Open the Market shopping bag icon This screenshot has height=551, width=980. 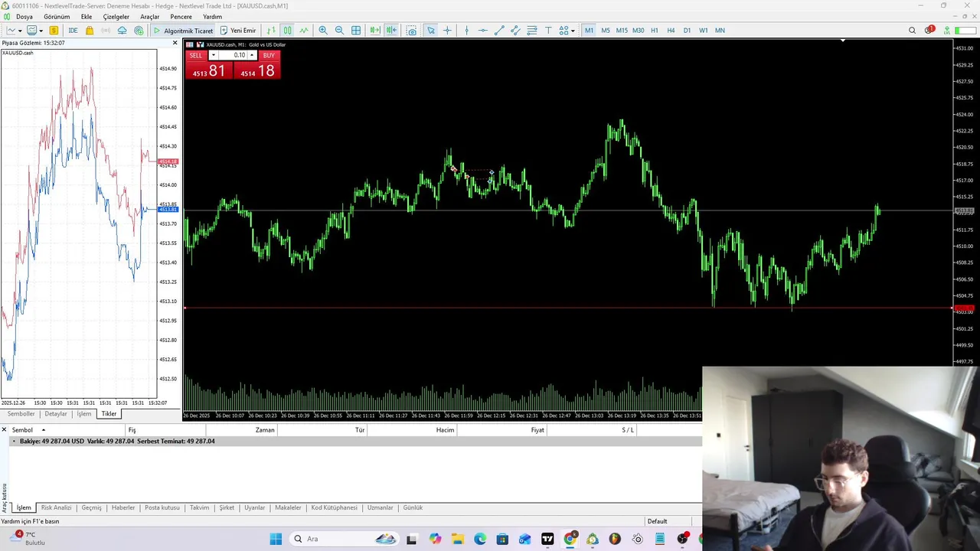point(90,31)
